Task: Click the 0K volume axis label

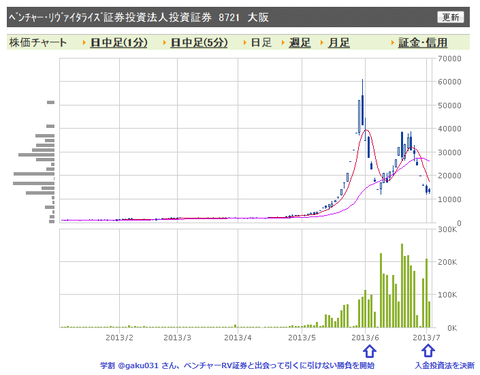Action: tap(452, 328)
